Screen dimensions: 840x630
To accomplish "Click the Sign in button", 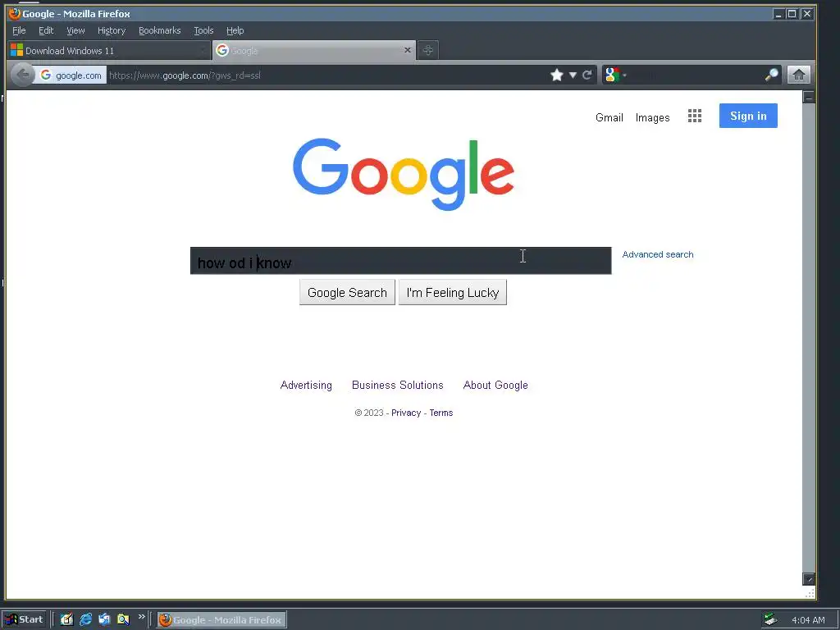I will [x=748, y=116].
